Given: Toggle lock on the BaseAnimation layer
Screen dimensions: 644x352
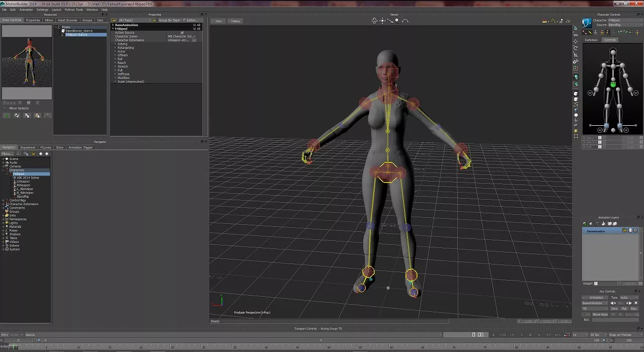Looking at the screenshot, I should point(624,231).
